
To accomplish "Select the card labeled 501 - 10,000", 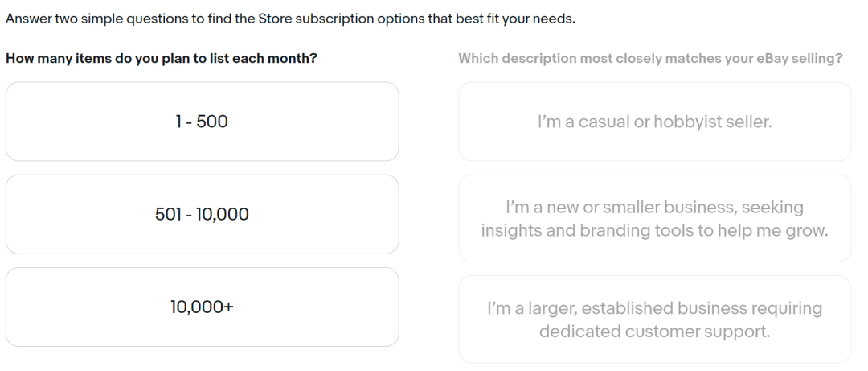I will 202,214.
